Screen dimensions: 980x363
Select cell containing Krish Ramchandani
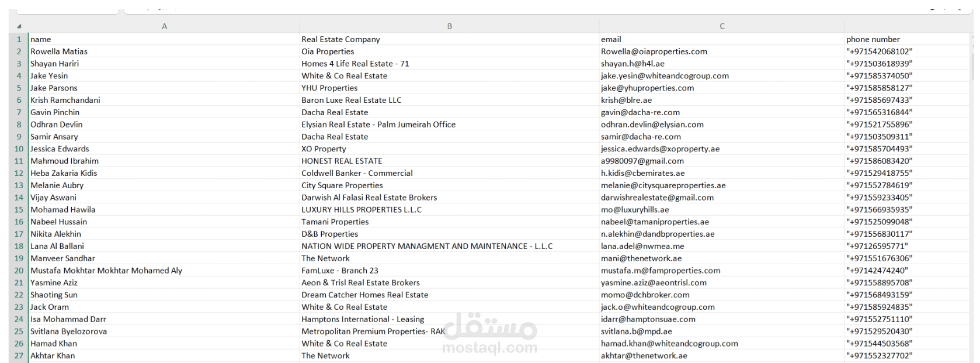coord(164,100)
